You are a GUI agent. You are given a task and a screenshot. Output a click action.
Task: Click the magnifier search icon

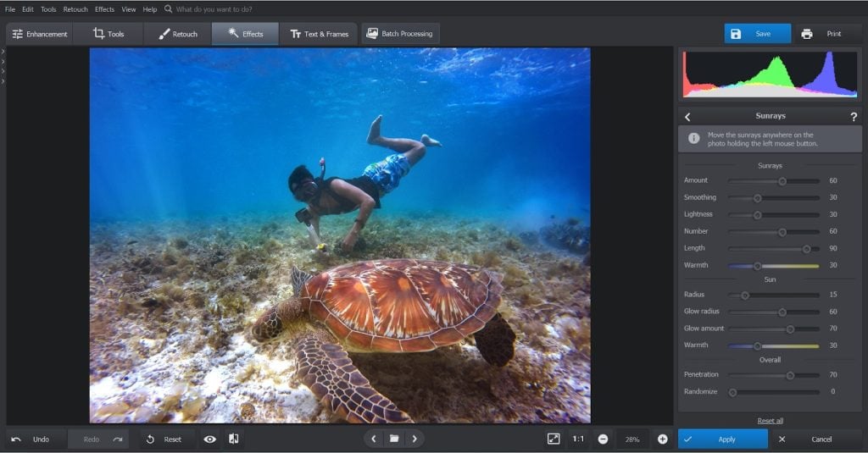click(x=168, y=8)
